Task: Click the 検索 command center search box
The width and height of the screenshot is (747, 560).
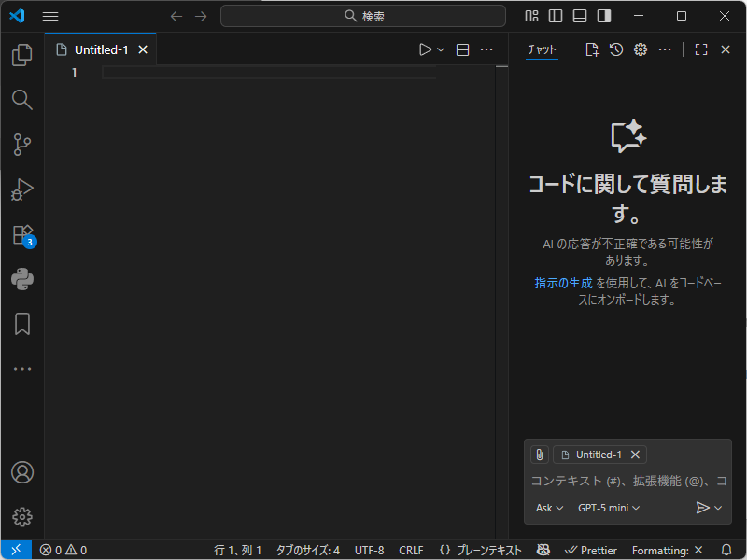Action: (x=363, y=16)
